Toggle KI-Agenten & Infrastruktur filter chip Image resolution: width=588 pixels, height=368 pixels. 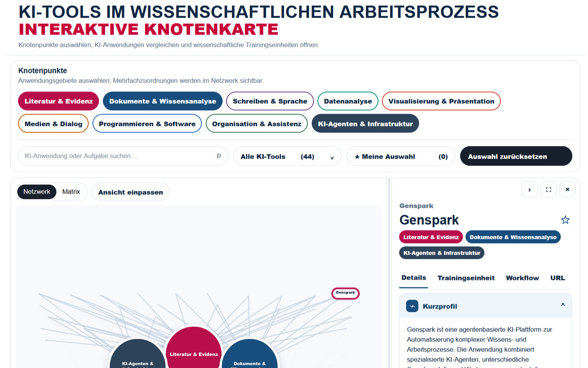(x=365, y=124)
